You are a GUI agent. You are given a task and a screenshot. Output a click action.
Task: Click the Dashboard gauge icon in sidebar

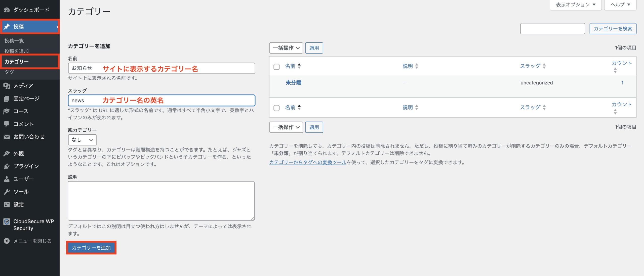click(x=7, y=10)
